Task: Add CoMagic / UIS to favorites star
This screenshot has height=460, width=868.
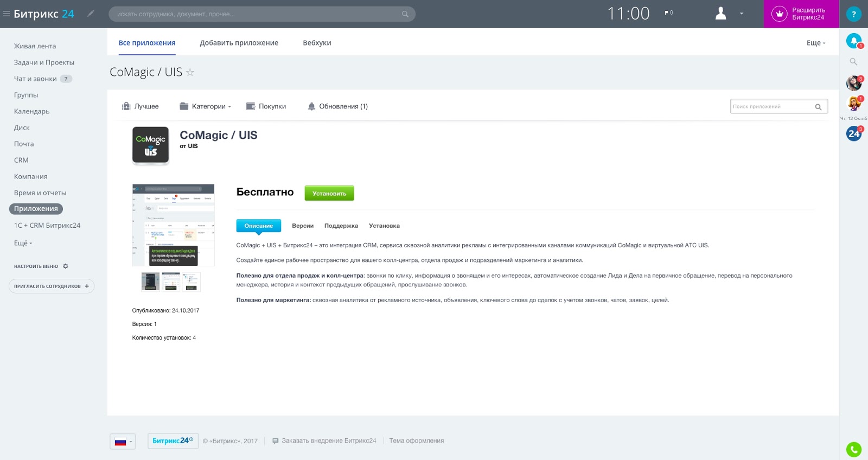Action: click(190, 73)
